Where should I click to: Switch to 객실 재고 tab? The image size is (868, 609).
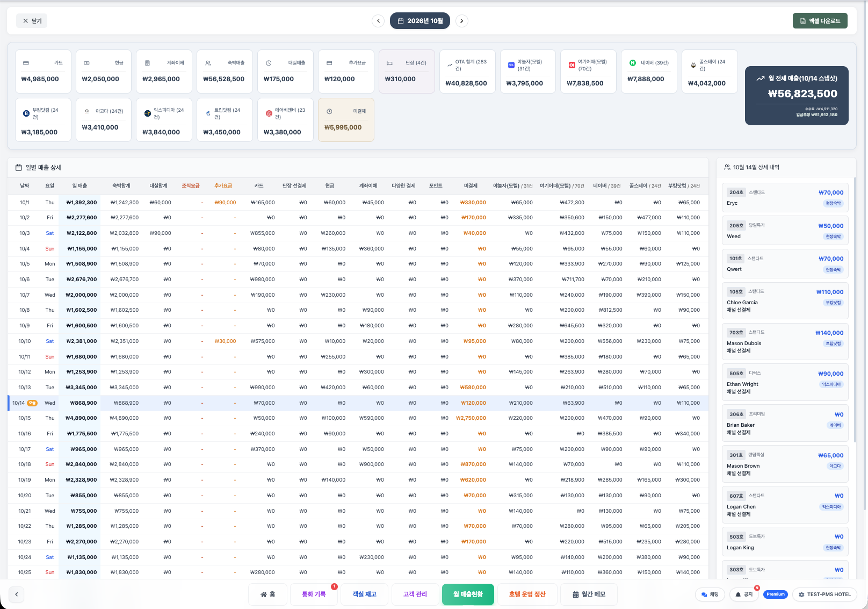pos(364,594)
